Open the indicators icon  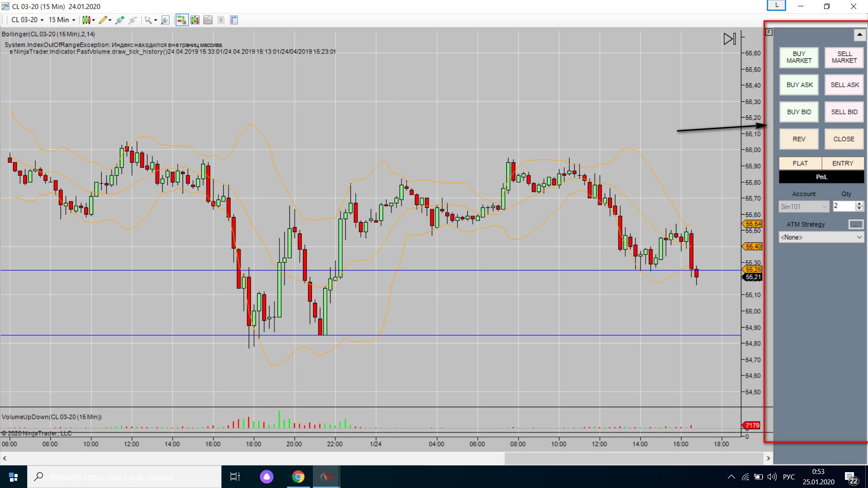tap(208, 20)
